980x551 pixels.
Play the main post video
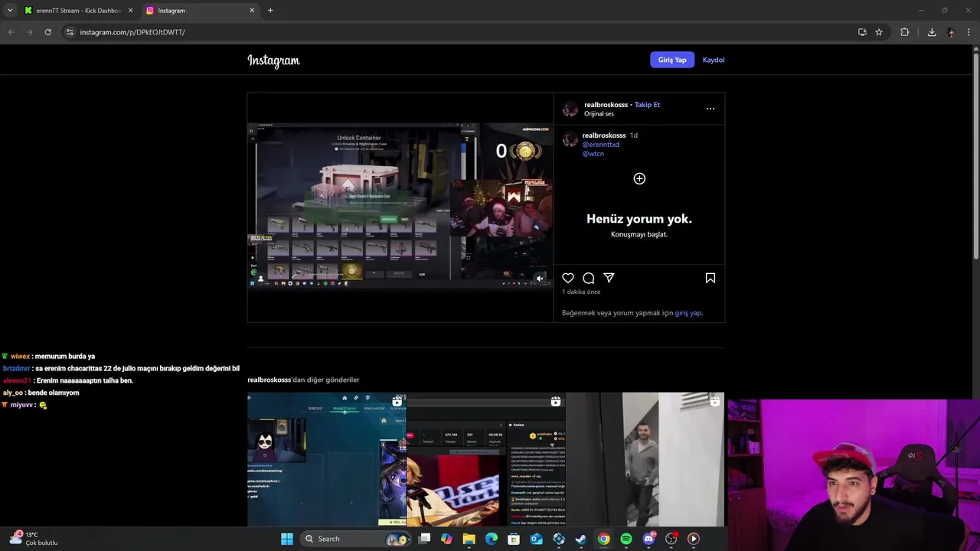click(x=400, y=207)
